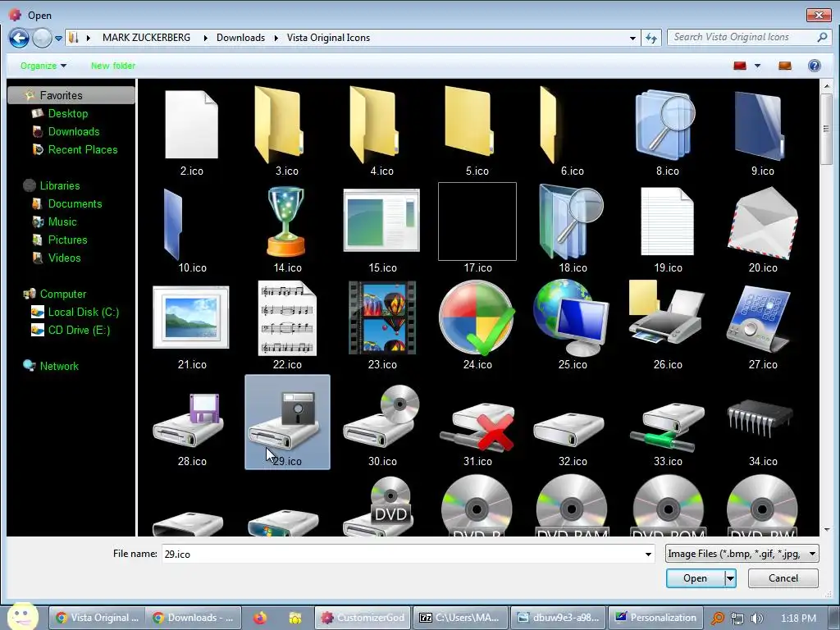
Task: Select CD Drive (E:) in sidebar
Action: coord(79,331)
